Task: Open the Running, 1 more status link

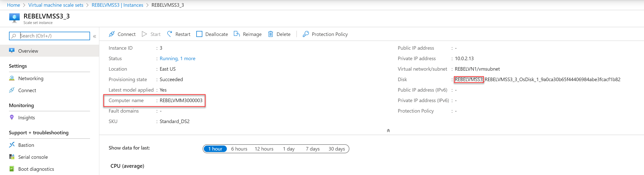Action: 178,58
